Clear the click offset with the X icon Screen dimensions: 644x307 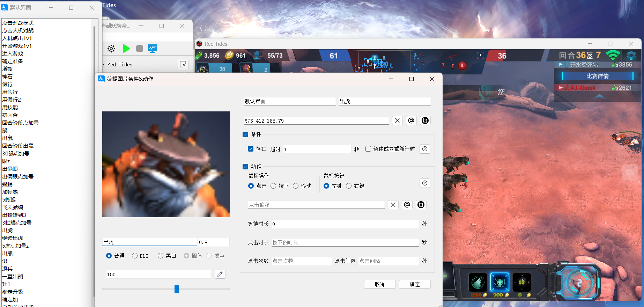(x=393, y=205)
